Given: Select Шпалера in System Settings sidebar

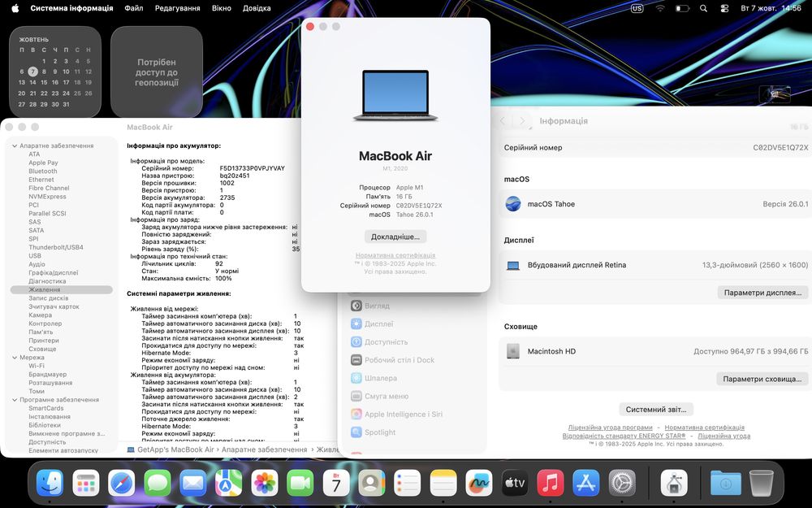Looking at the screenshot, I should click(374, 379).
